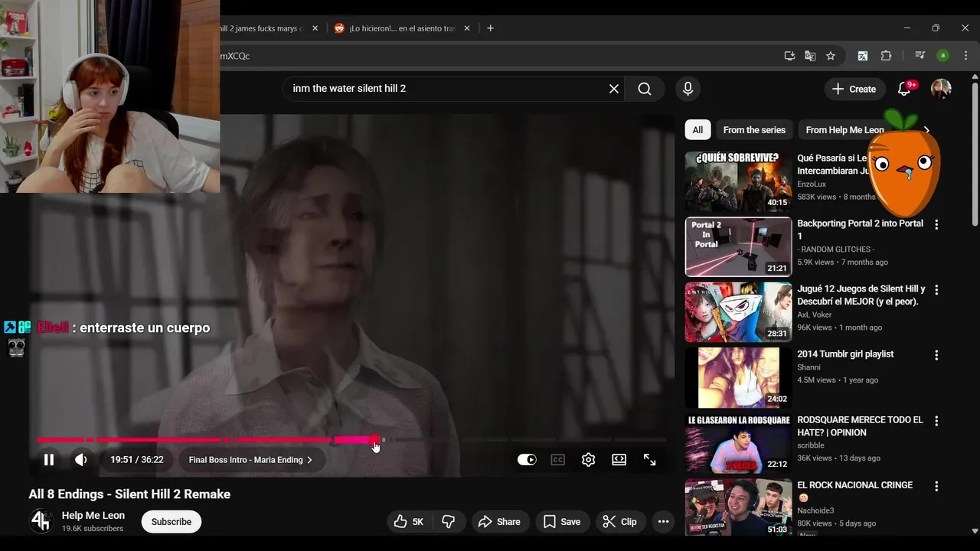Screen dimensions: 980x551
Task: Save the video to a playlist
Action: (x=562, y=522)
